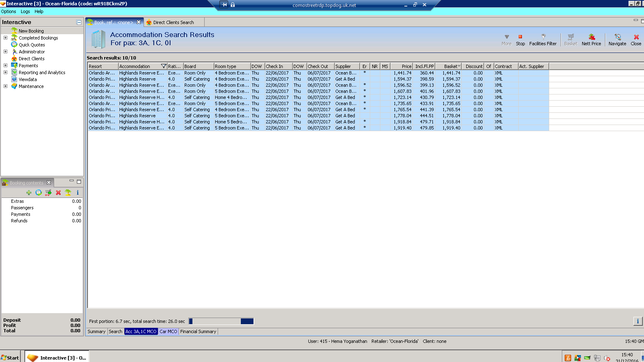Click the green plus add icon in Booking contents
The width and height of the screenshot is (644, 362).
[x=29, y=193]
